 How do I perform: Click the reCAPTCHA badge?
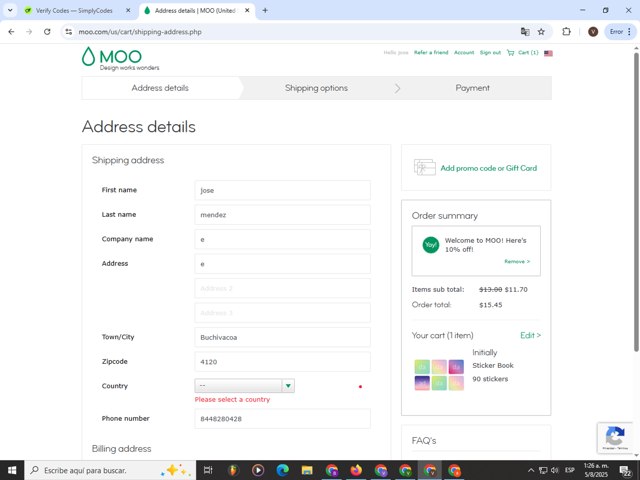pos(615,438)
